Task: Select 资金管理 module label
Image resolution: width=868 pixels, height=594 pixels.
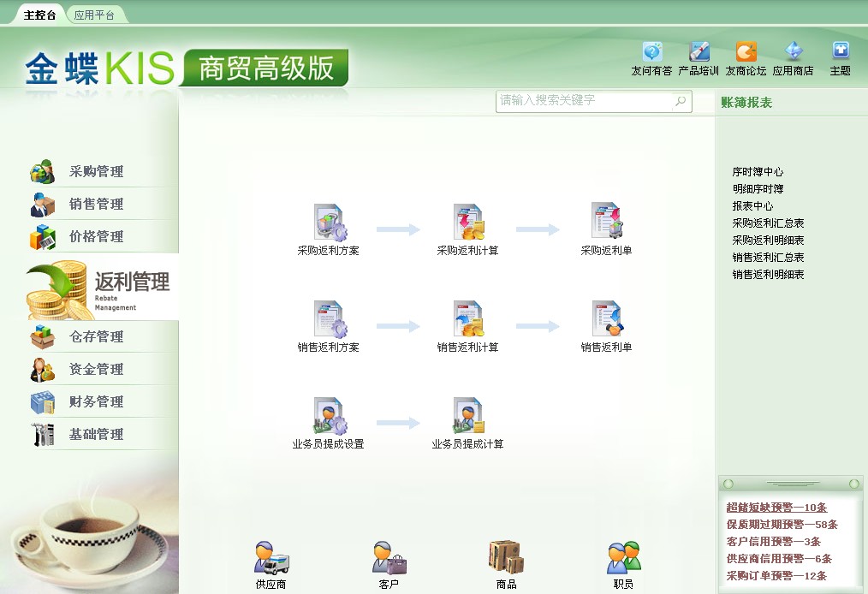Action: click(x=97, y=369)
